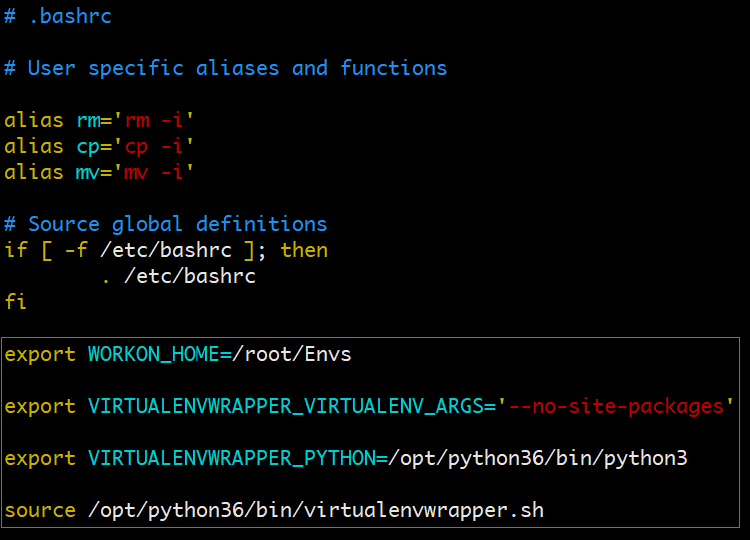Click WORKON_HOME variable name
750x540 pixels.
[154, 354]
